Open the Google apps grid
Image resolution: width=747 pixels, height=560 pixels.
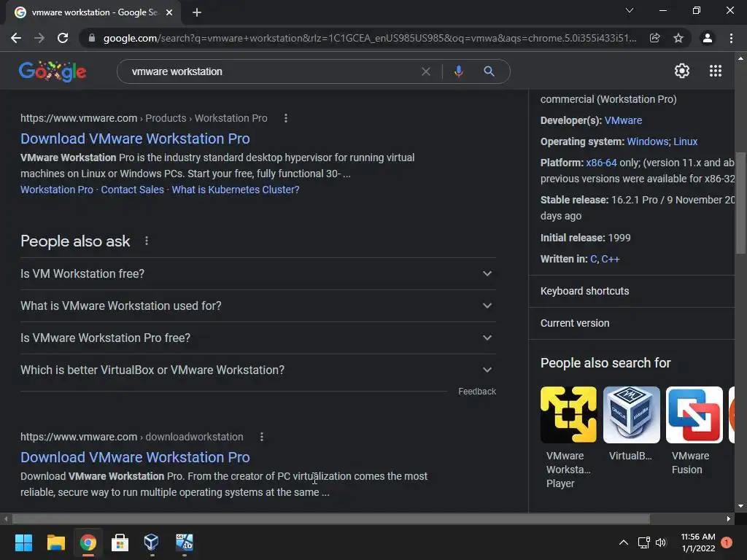[715, 71]
